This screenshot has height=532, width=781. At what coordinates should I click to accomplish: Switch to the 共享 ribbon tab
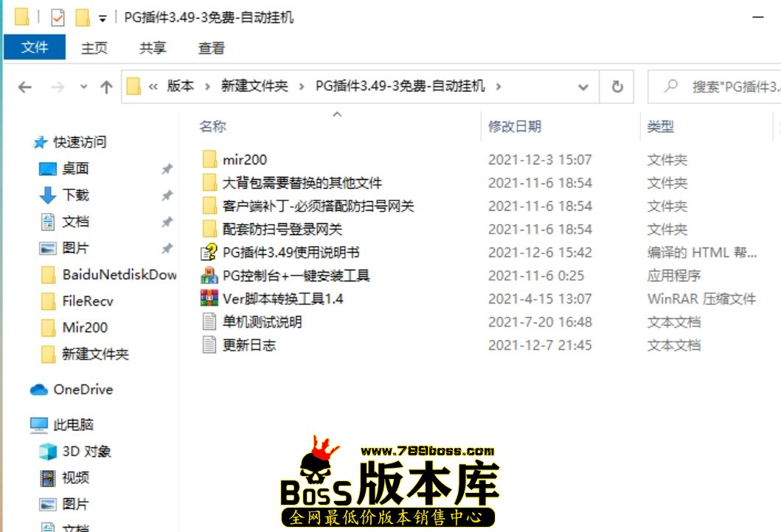pyautogui.click(x=153, y=48)
